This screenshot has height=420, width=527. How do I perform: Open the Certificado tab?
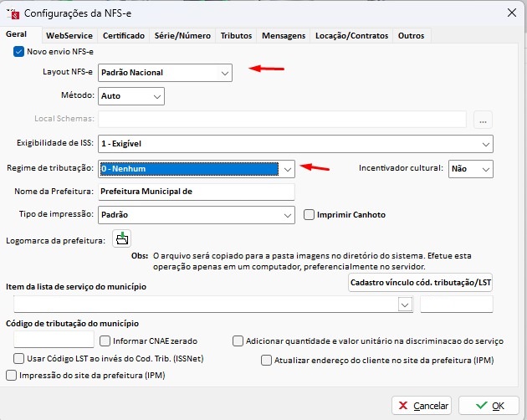coord(123,36)
